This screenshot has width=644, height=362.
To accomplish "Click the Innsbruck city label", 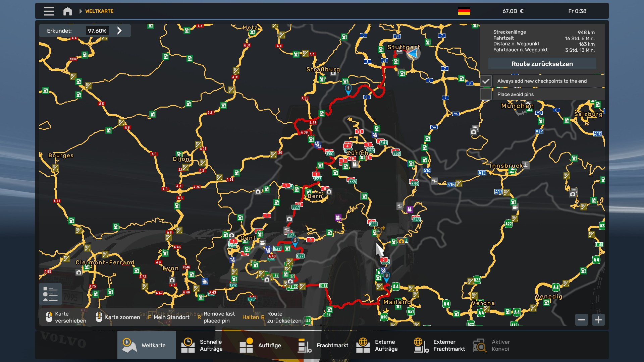I will pyautogui.click(x=506, y=166).
